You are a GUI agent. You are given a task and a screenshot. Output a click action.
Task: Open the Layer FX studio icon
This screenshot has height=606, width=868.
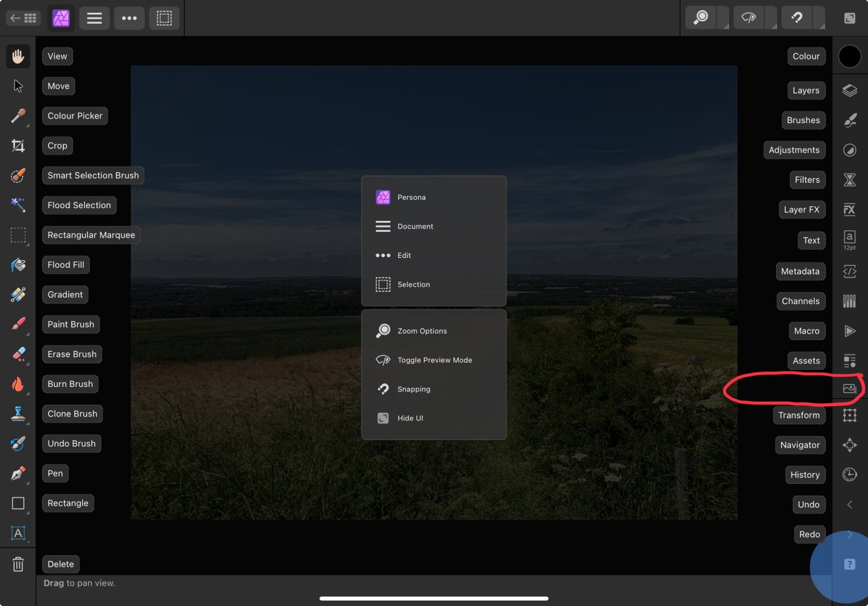click(849, 209)
